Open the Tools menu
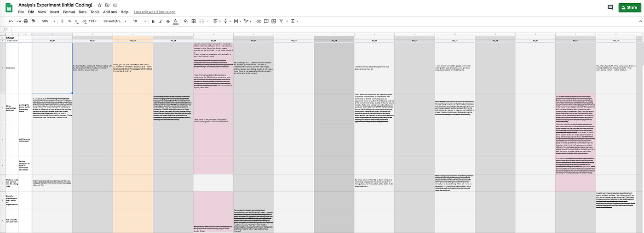644x233 pixels. (95, 12)
